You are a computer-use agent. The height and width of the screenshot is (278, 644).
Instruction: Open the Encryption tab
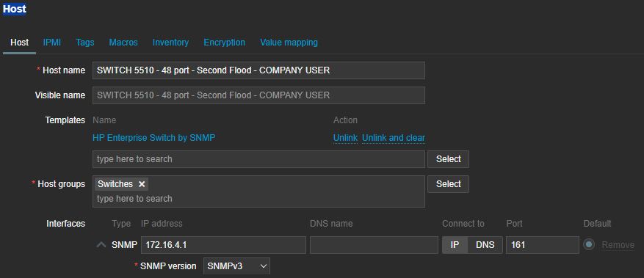224,43
